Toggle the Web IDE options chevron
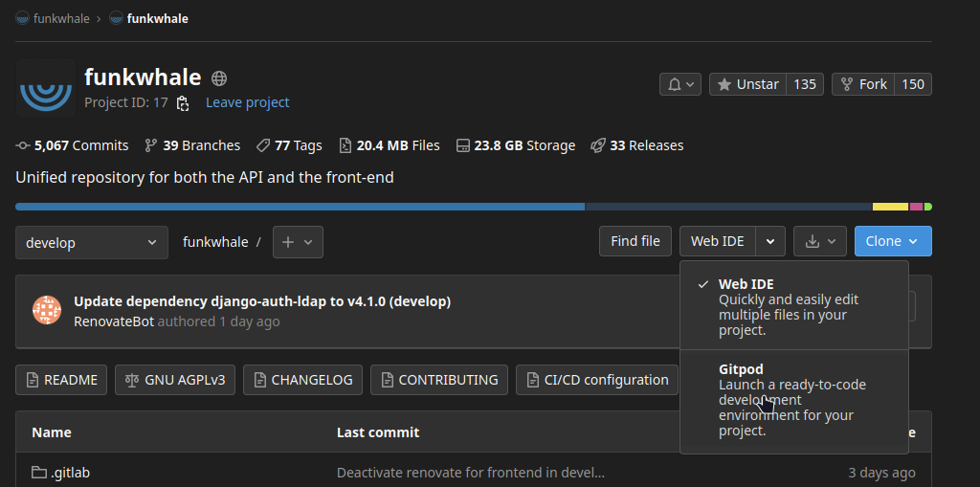 tap(770, 241)
